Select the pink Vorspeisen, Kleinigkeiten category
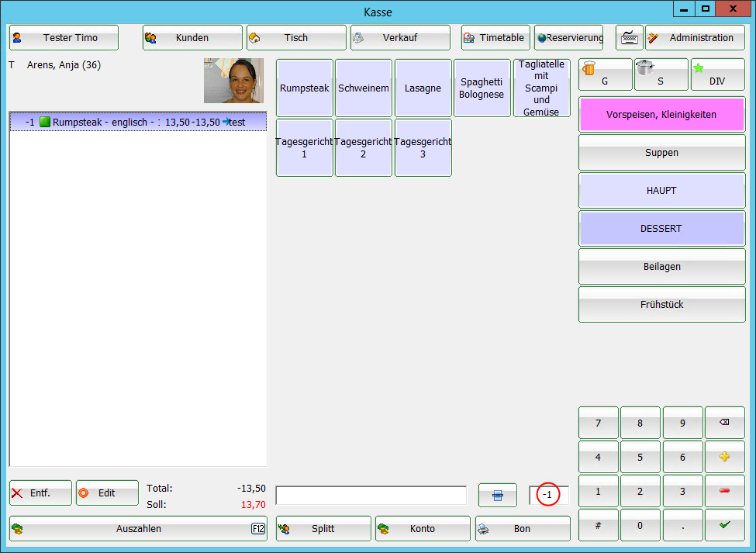 click(x=661, y=115)
